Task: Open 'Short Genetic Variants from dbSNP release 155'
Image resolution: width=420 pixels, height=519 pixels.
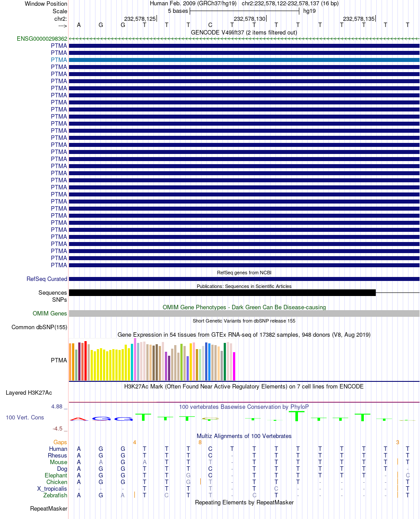Action: pyautogui.click(x=244, y=321)
